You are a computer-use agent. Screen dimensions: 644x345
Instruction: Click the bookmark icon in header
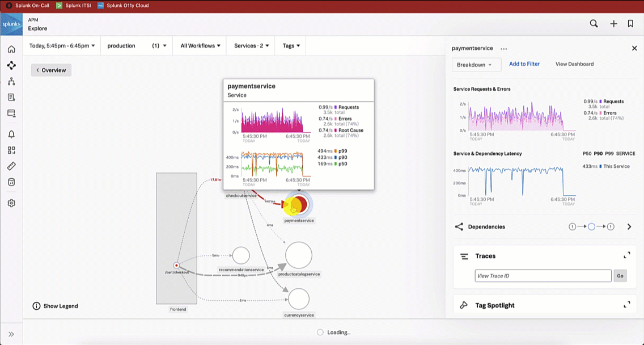tap(630, 24)
